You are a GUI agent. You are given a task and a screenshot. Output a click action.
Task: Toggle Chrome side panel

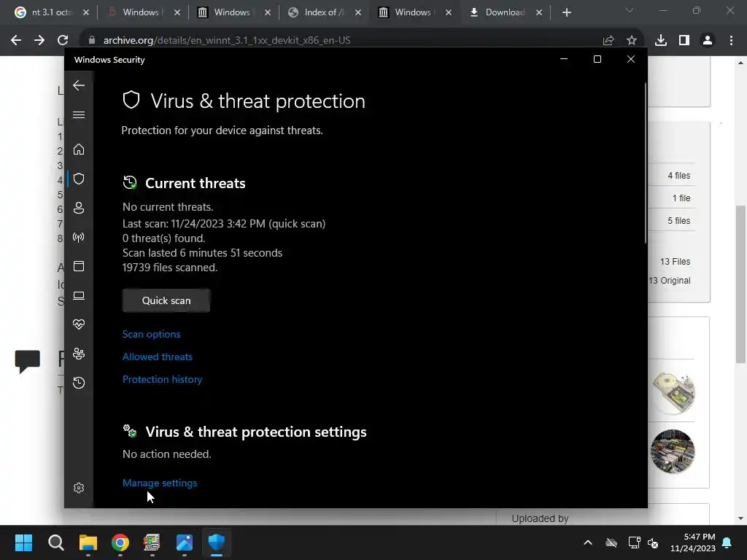pyautogui.click(x=684, y=41)
